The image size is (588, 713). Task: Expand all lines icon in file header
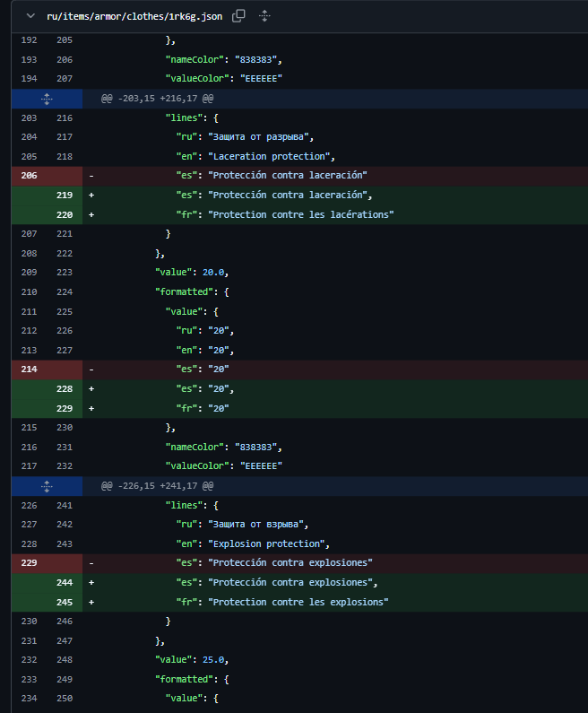point(264,16)
